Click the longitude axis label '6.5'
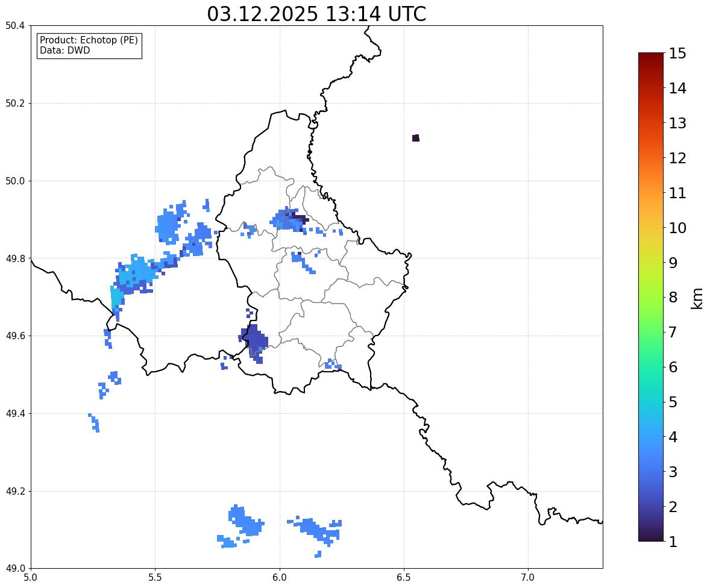Image resolution: width=710 pixels, height=588 pixels. click(x=404, y=578)
